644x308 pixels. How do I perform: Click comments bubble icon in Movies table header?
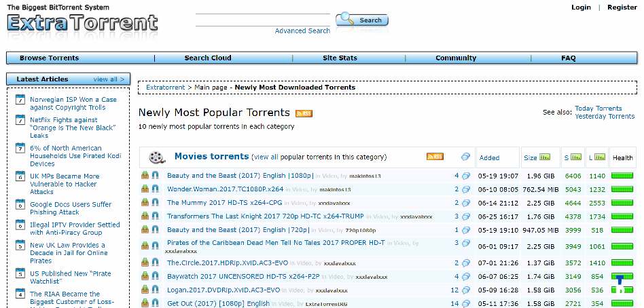466,157
